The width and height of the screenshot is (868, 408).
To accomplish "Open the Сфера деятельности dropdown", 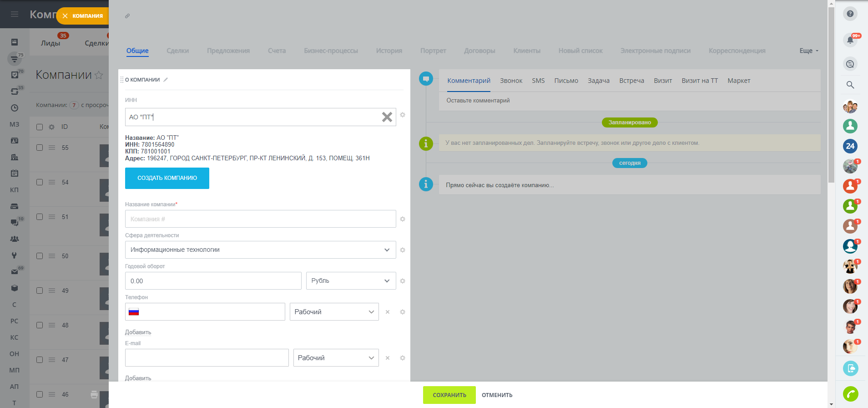I will 260,250.
